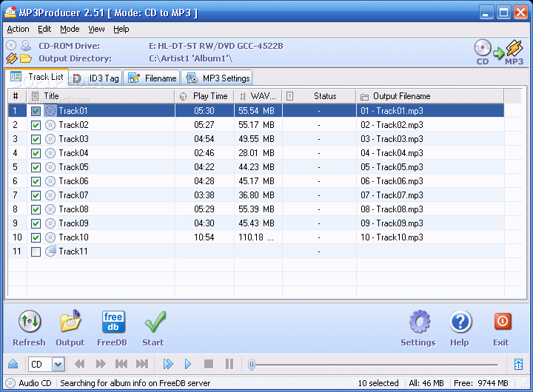The image size is (533, 392).
Task: Skip to previous track button
Action: click(x=121, y=364)
